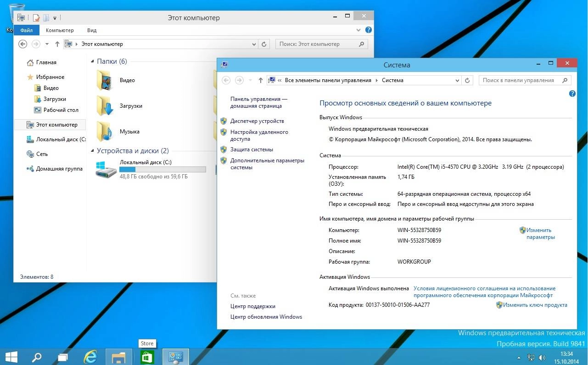Open Центр поддержки link
This screenshot has width=588, height=365.
pyautogui.click(x=253, y=306)
